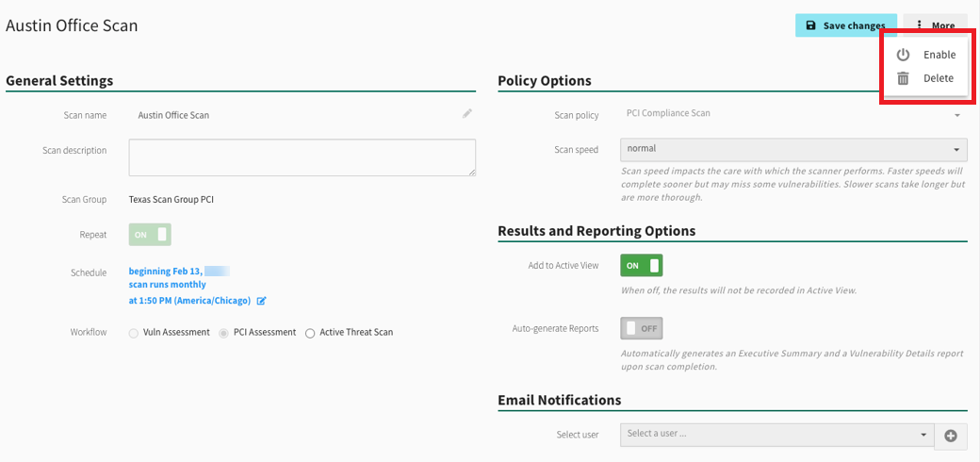Open the Select a user dropdown

point(776,435)
